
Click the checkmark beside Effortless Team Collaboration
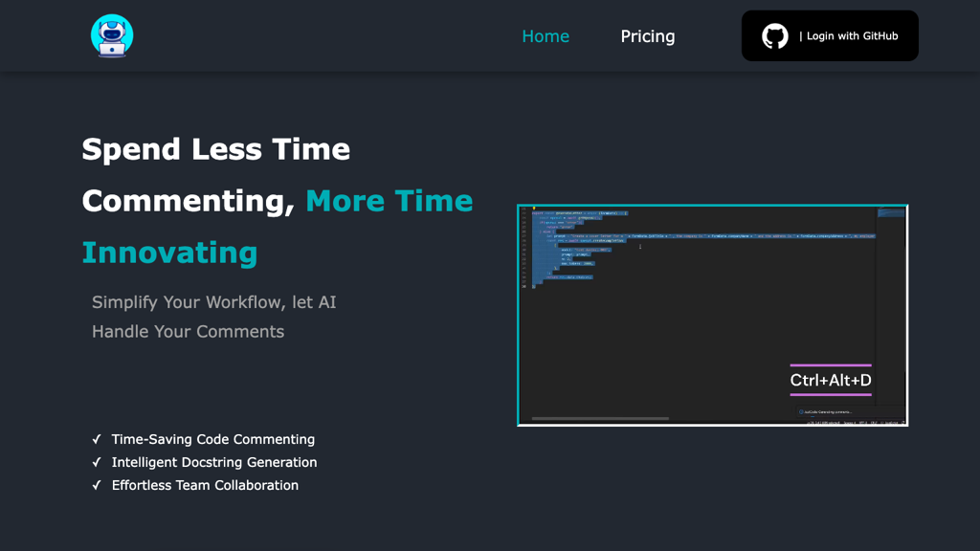tap(97, 485)
